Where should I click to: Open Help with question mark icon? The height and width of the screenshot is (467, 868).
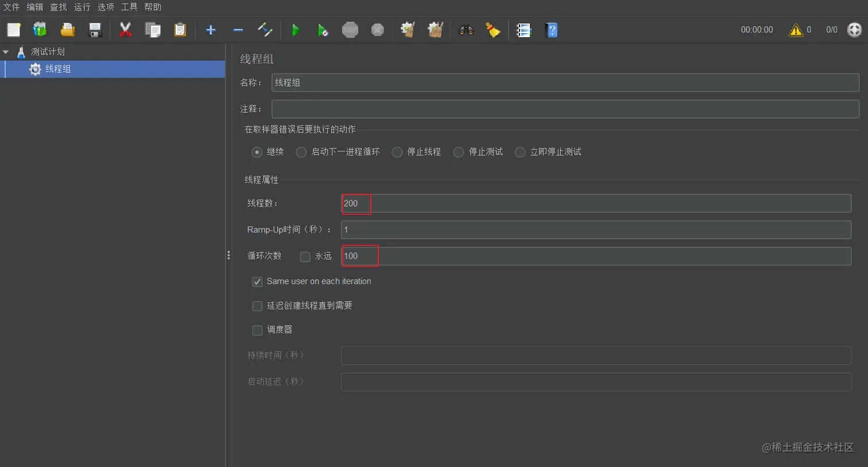pos(552,30)
